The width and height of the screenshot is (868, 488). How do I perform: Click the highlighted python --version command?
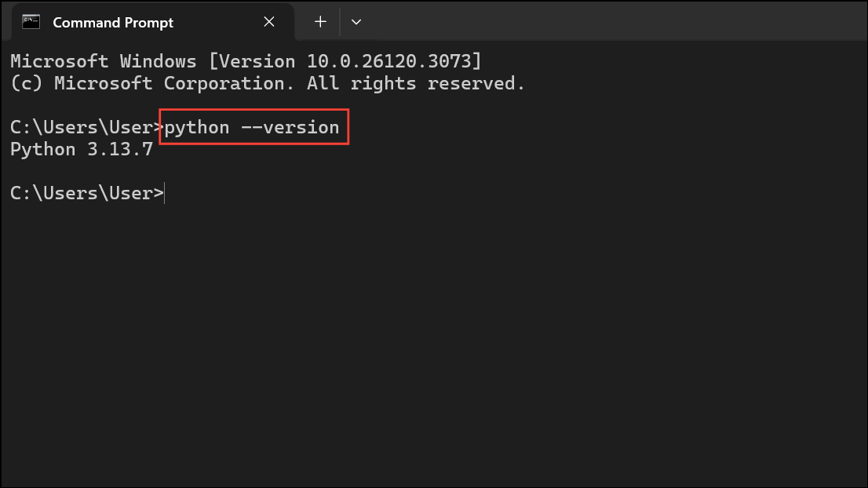[x=253, y=126]
